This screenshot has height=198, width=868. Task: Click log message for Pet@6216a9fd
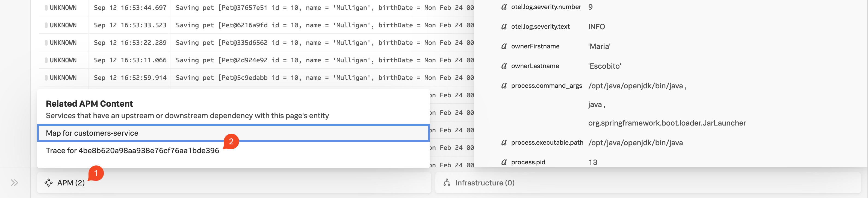click(324, 25)
